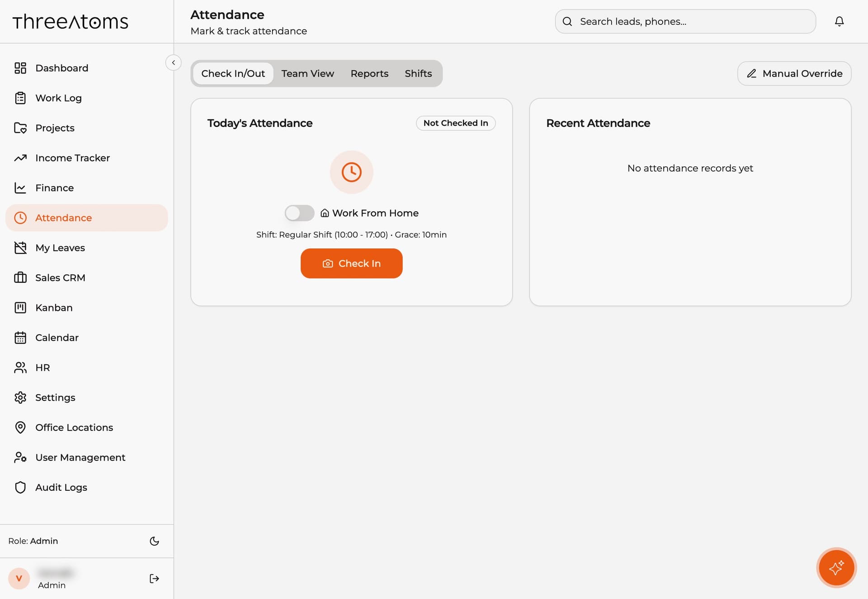Image resolution: width=868 pixels, height=599 pixels.
Task: Select the Attendance clock icon in sidebar
Action: point(20,218)
